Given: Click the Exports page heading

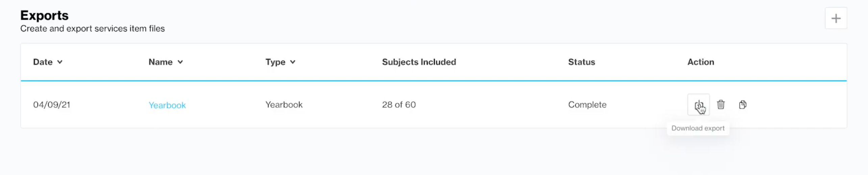Looking at the screenshot, I should click(x=44, y=15).
